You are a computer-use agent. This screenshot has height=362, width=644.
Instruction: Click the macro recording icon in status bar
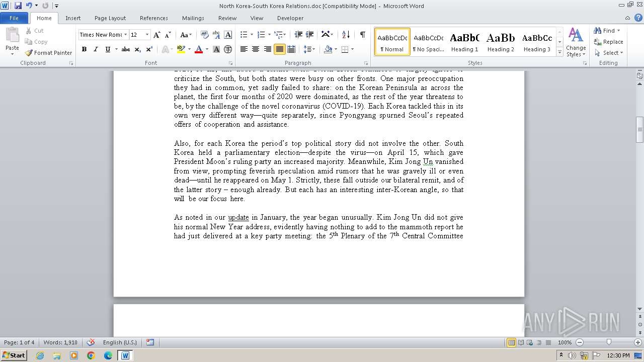point(150,342)
